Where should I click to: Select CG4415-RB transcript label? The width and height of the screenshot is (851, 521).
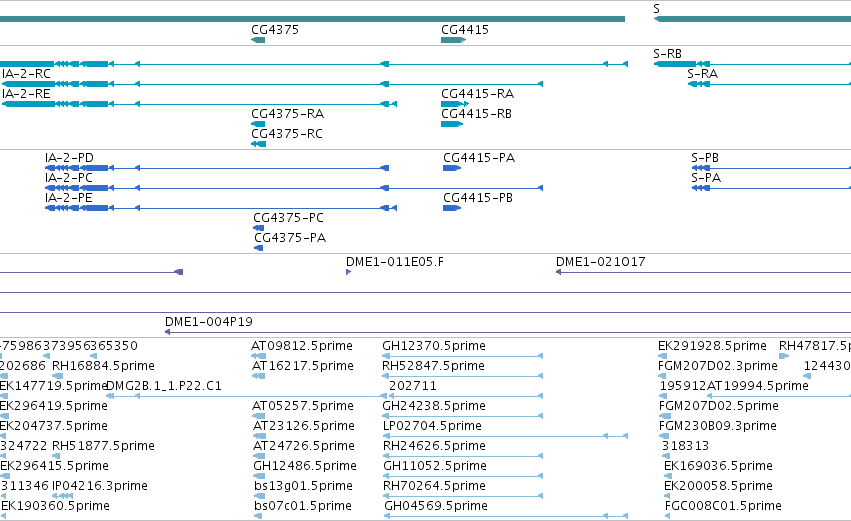pos(477,114)
